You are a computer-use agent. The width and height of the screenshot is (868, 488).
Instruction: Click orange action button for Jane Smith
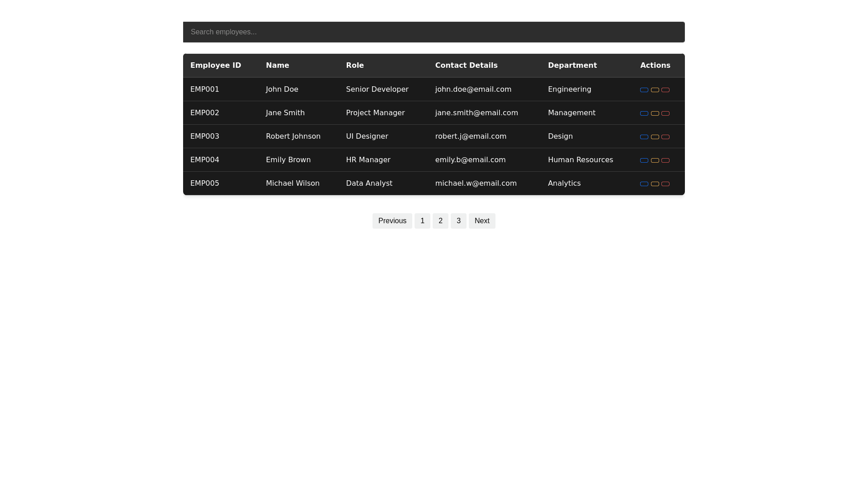655,113
